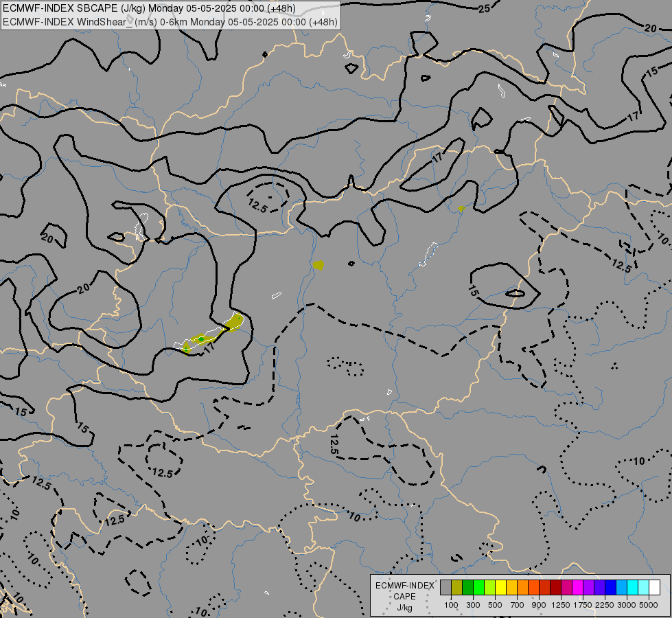Screen dimensions: 672x618
Task: Select the gray swatch in CAPE legend
Action: coord(445,587)
